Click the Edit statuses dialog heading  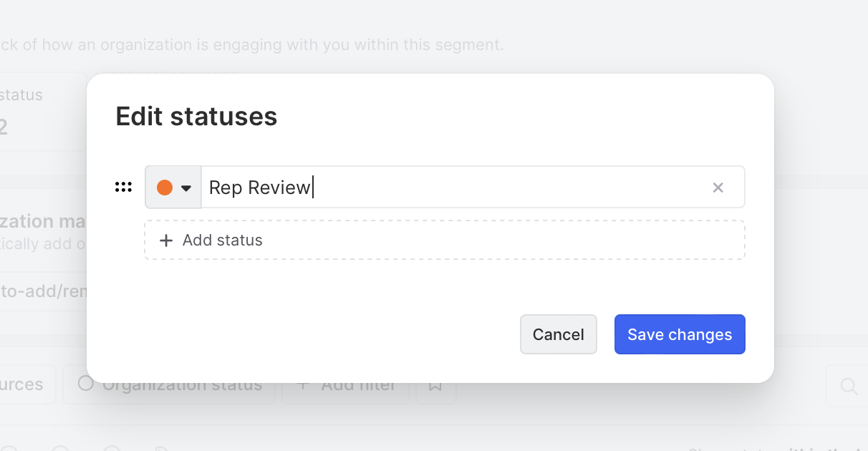(196, 116)
